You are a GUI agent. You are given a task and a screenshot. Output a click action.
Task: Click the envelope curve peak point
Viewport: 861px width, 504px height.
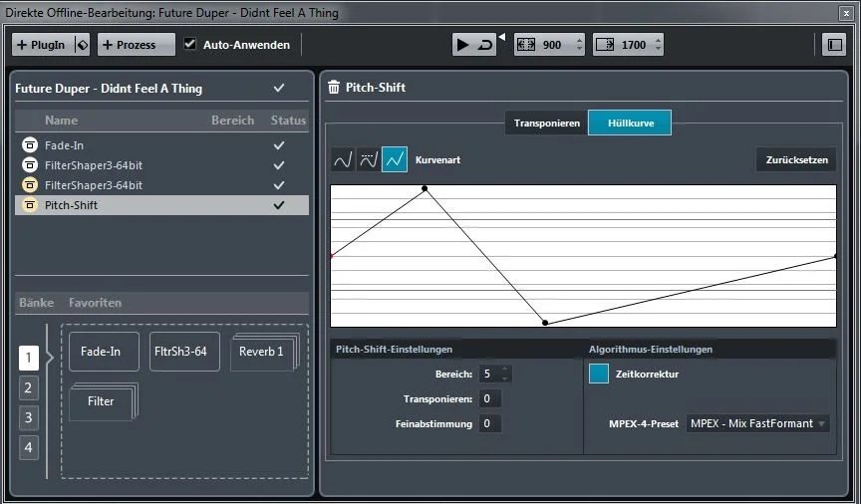click(425, 189)
